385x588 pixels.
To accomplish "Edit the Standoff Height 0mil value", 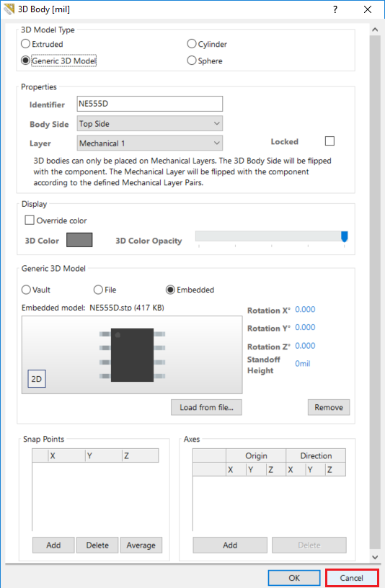I will click(x=302, y=363).
